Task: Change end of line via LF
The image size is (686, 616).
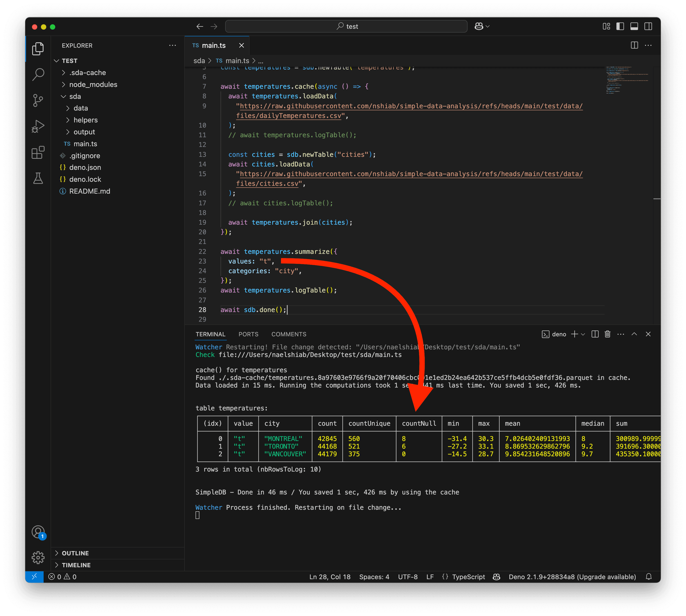Action: click(430, 577)
